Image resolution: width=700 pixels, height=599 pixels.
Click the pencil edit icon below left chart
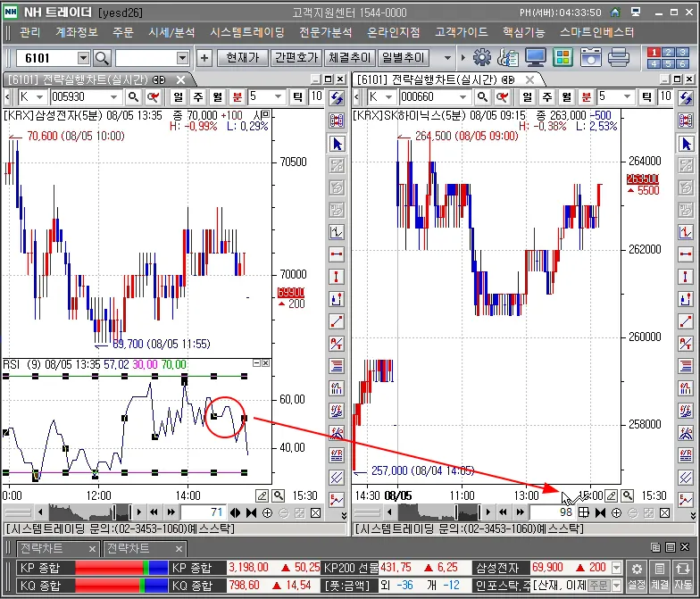click(262, 495)
